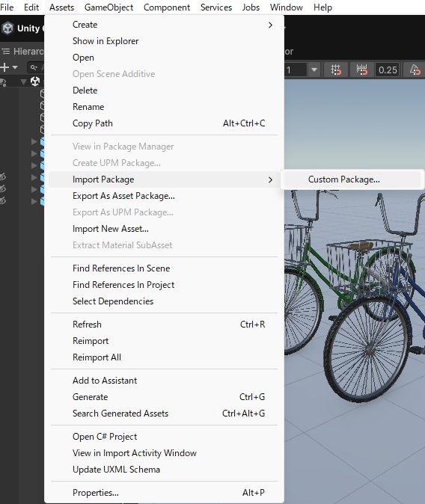Choose Delete from the Assets menu
This screenshot has height=504, width=425.
(x=164, y=90)
